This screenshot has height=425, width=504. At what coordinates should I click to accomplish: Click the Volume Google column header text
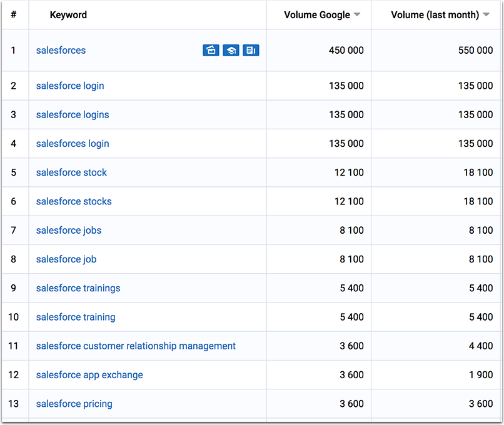(317, 15)
